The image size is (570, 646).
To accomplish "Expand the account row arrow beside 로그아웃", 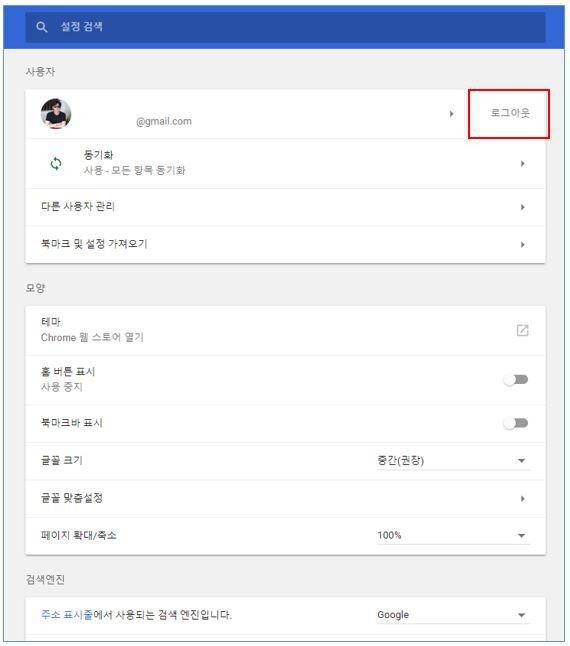I will coord(451,114).
